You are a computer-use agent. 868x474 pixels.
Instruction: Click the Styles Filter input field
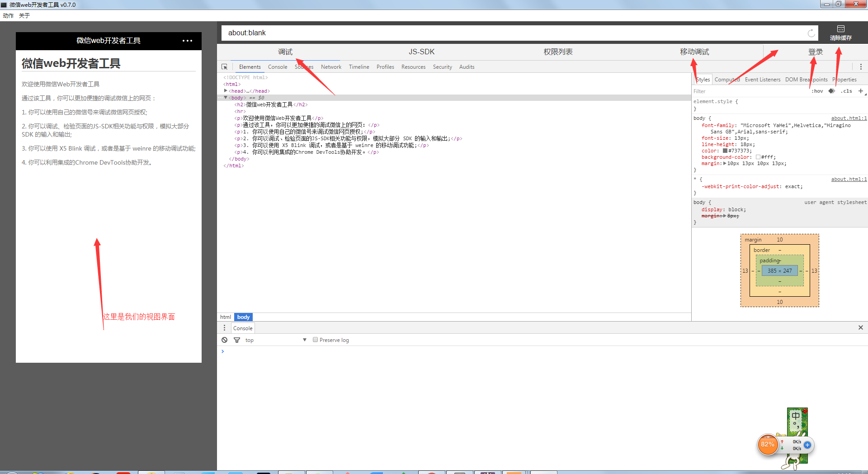[x=750, y=91]
